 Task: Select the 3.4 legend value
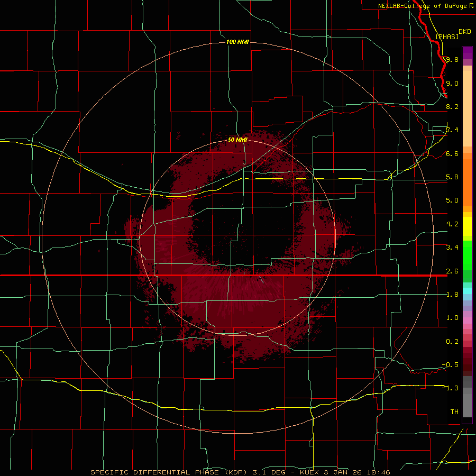[x=452, y=248]
